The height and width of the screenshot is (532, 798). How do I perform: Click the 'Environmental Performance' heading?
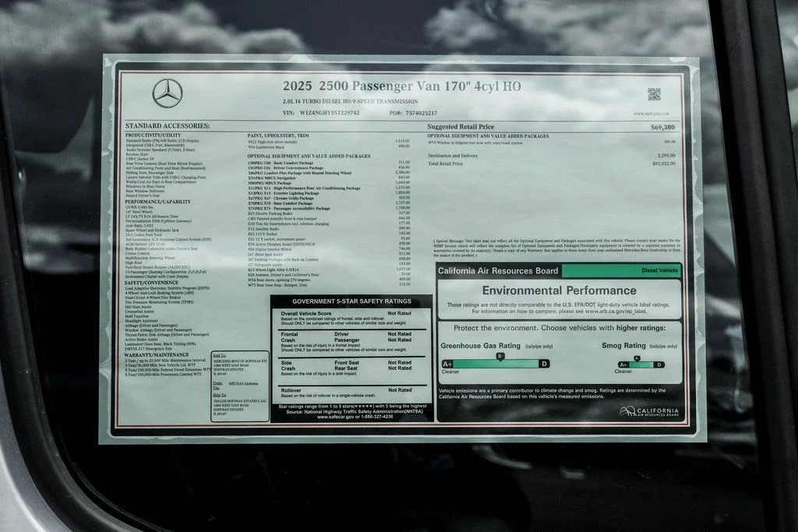pos(560,291)
